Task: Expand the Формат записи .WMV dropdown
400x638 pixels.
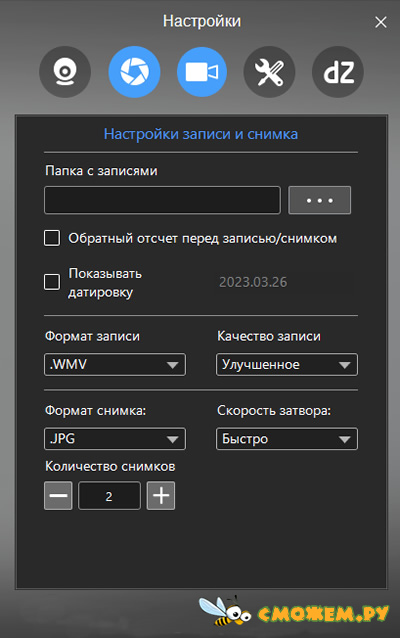Action: tap(115, 364)
